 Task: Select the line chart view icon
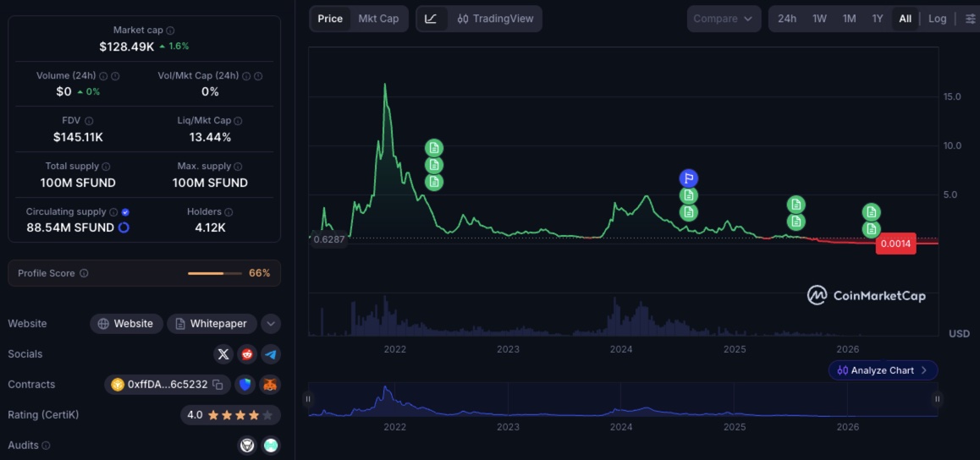point(432,19)
